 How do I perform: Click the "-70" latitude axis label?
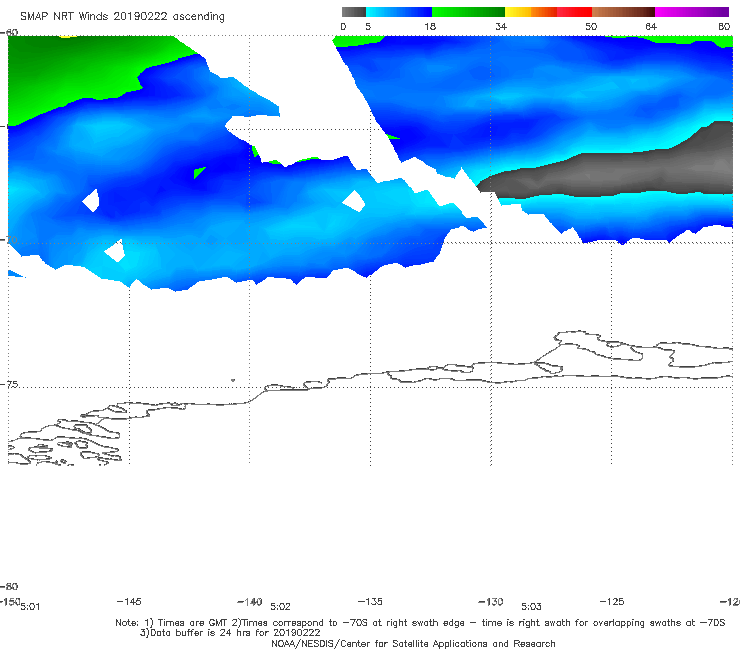9,239
